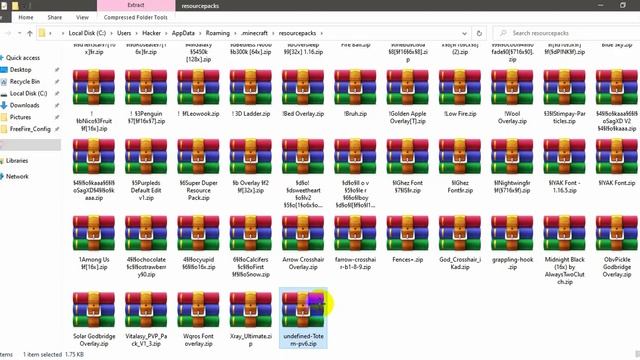Open Recycle Bin in the navigation pane
The width and height of the screenshot is (640, 360).
(24, 82)
